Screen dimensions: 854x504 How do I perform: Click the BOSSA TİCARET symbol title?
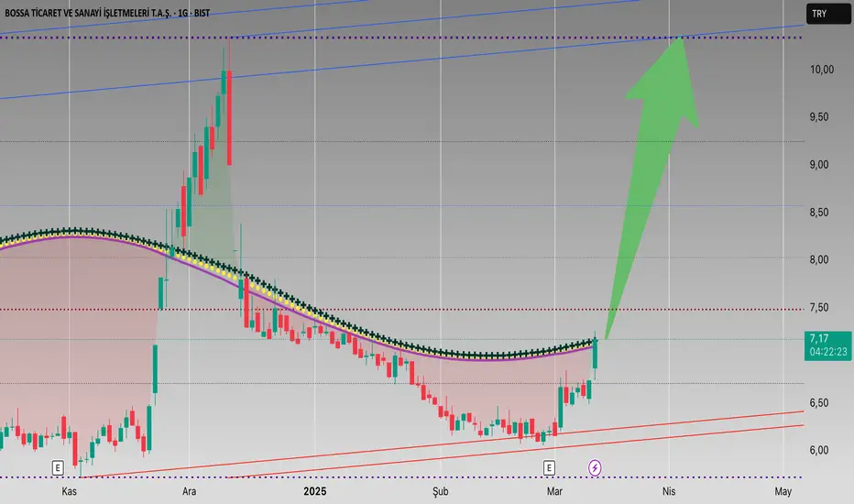(x=107, y=13)
